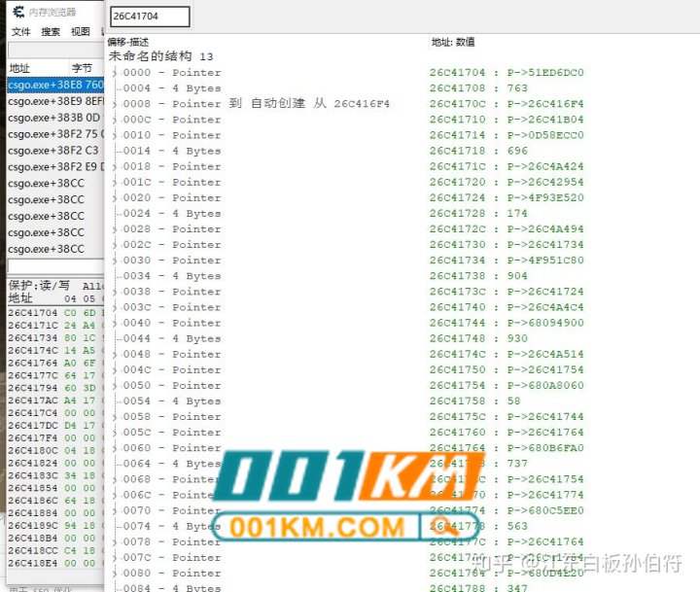
Task: Open the 搜索 menu
Action: click(x=50, y=32)
